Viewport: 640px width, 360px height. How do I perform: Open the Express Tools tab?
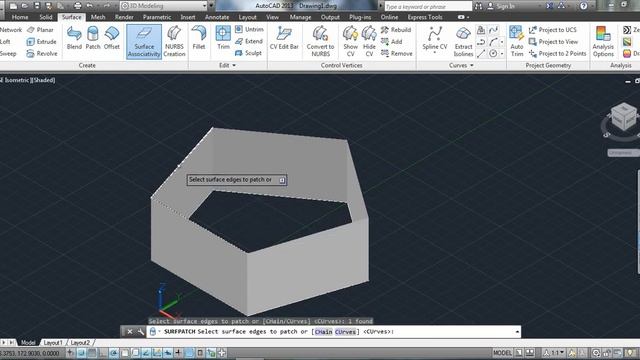tap(425, 17)
